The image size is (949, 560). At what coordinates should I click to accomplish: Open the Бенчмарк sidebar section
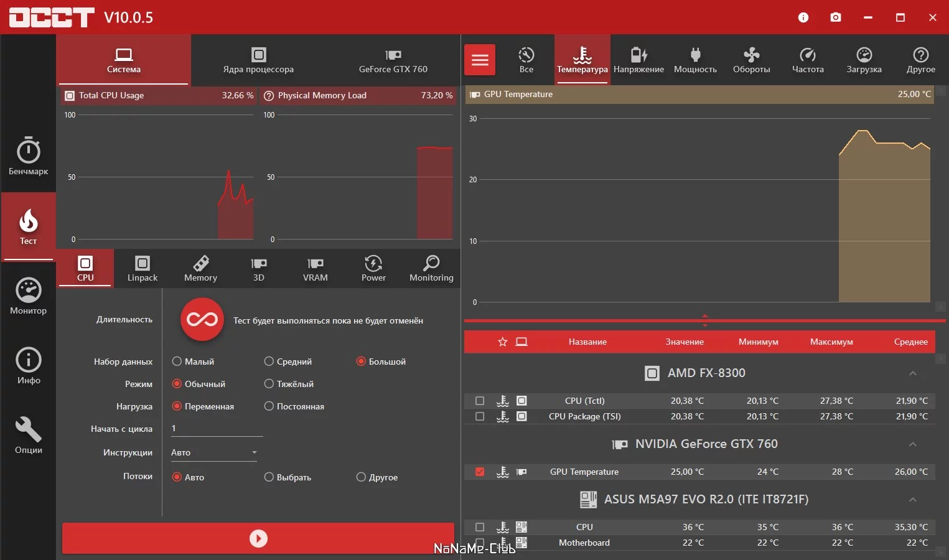click(28, 156)
